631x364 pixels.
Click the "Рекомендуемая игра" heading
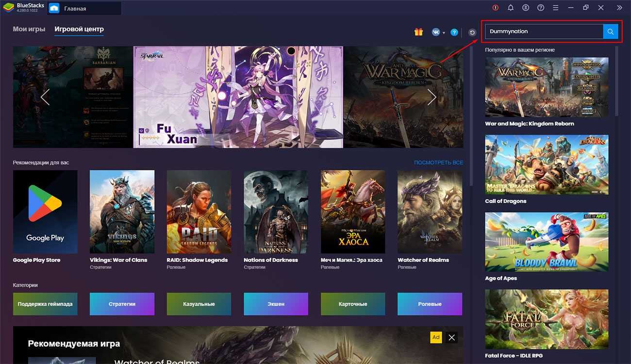(74, 344)
